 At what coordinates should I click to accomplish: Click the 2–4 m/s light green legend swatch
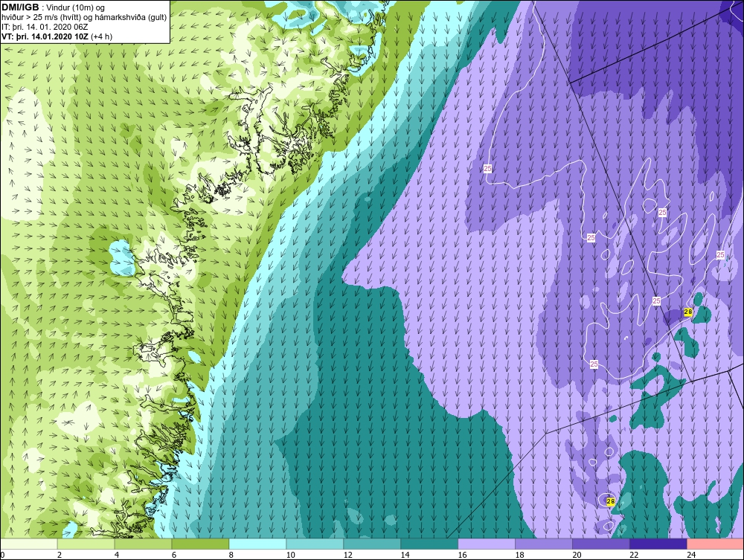86,544
